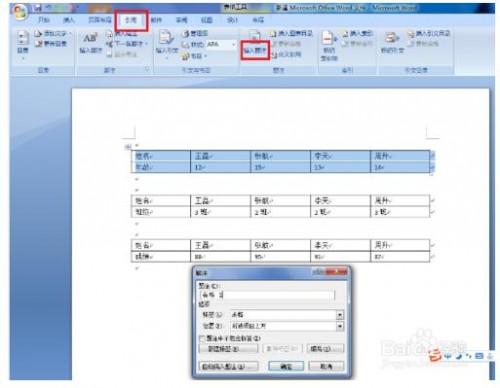Click the Sogou input method tray icon
Screen dimensions: 500x388
[435, 356]
